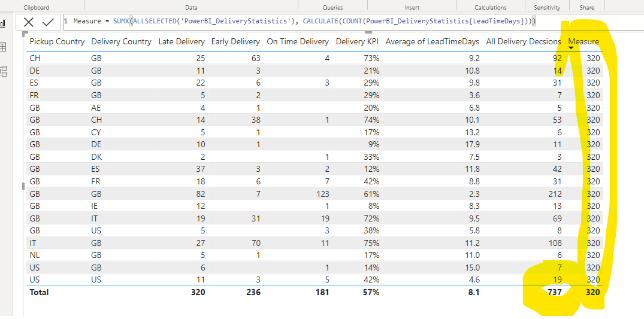Click Late Delivery total 320
Viewport: 644px width, 319px height.
pyautogui.click(x=198, y=292)
